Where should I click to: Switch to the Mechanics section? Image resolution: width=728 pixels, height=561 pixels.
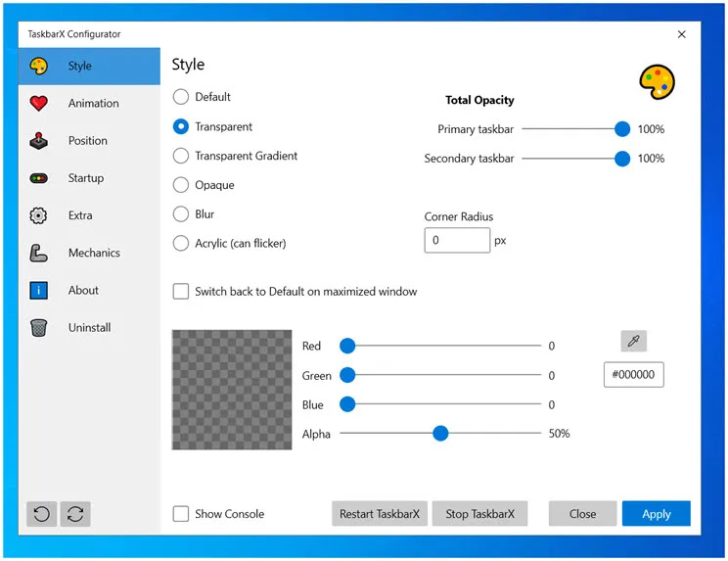pyautogui.click(x=89, y=254)
